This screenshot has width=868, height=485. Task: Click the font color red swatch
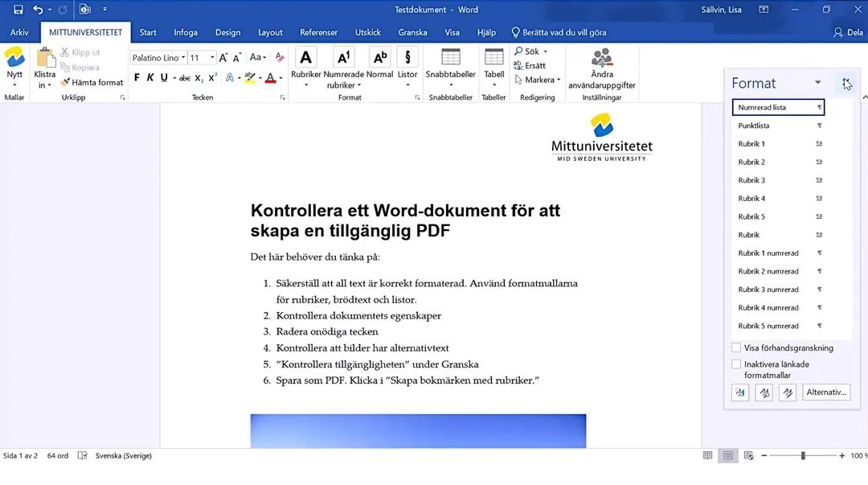click(270, 77)
